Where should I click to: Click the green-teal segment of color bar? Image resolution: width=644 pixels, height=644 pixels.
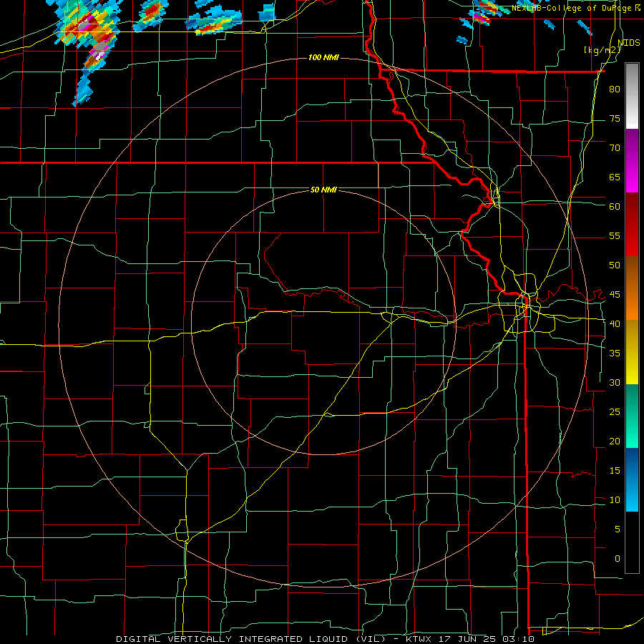click(632, 416)
